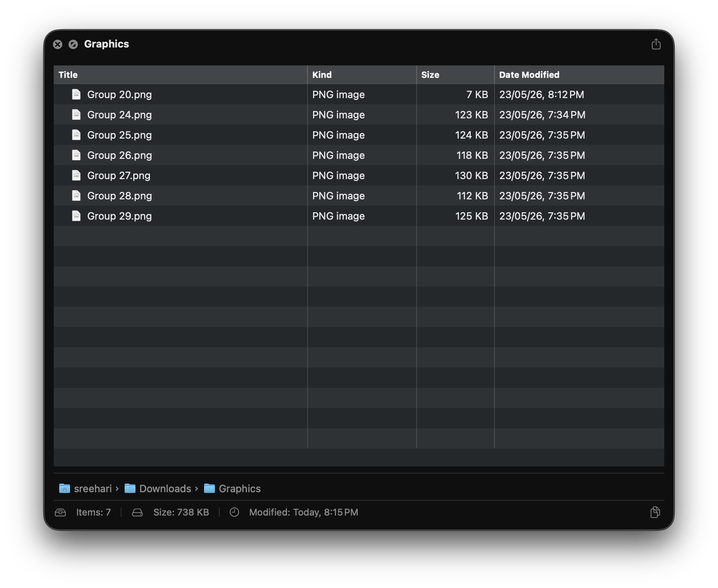Image resolution: width=718 pixels, height=588 pixels.
Task: Click the 125 KB size cell
Action: [471, 216]
